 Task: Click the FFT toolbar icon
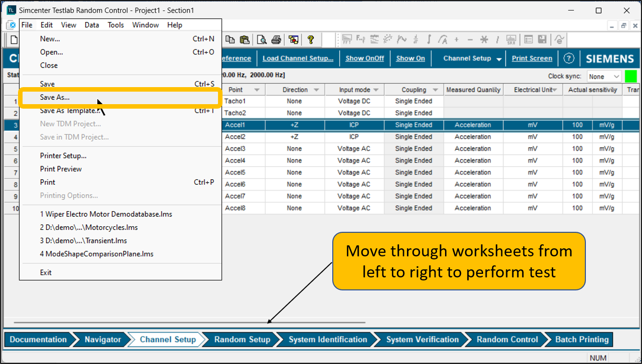point(347,40)
